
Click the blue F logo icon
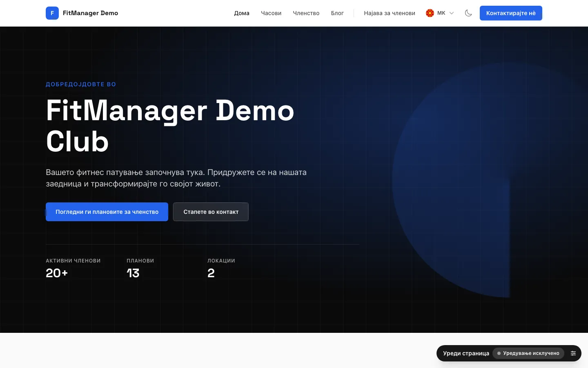coord(52,13)
